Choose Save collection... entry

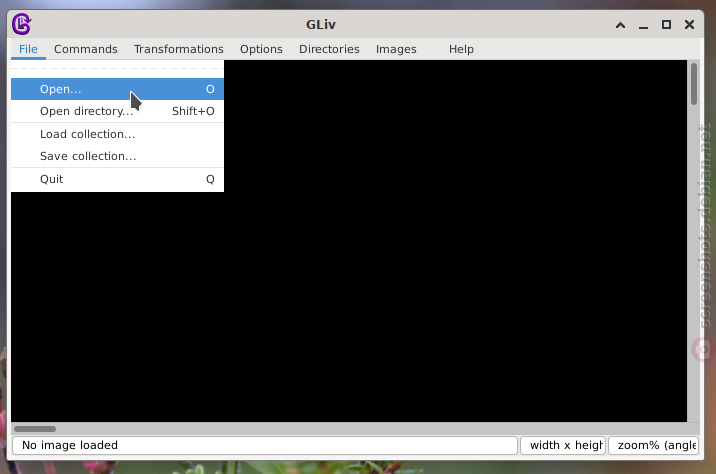117,156
